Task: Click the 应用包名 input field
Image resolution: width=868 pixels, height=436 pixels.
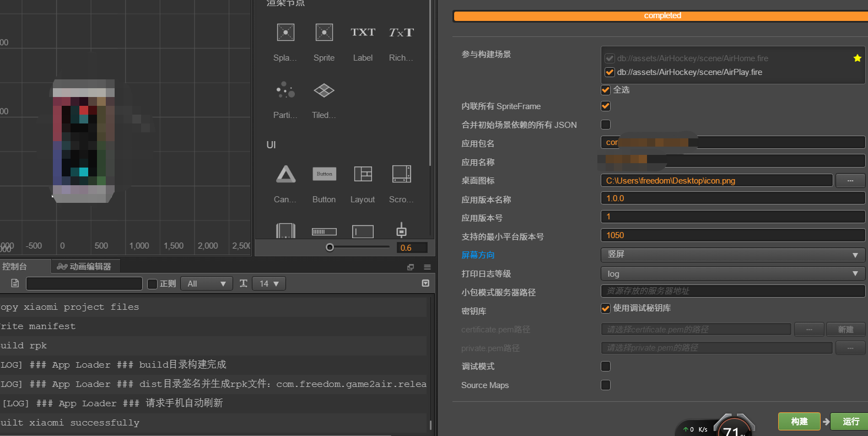Action: click(733, 142)
